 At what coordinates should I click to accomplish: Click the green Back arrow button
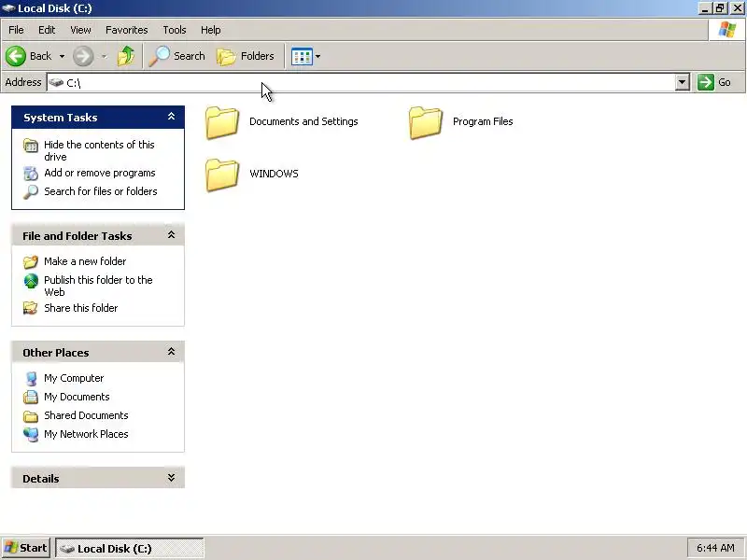click(x=16, y=56)
